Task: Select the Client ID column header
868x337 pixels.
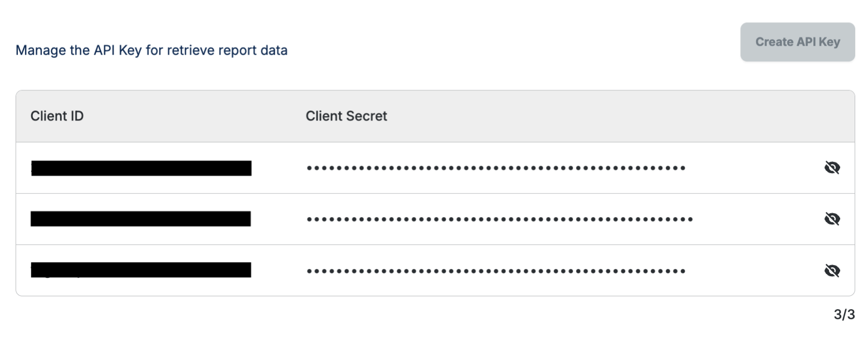Action: point(57,116)
